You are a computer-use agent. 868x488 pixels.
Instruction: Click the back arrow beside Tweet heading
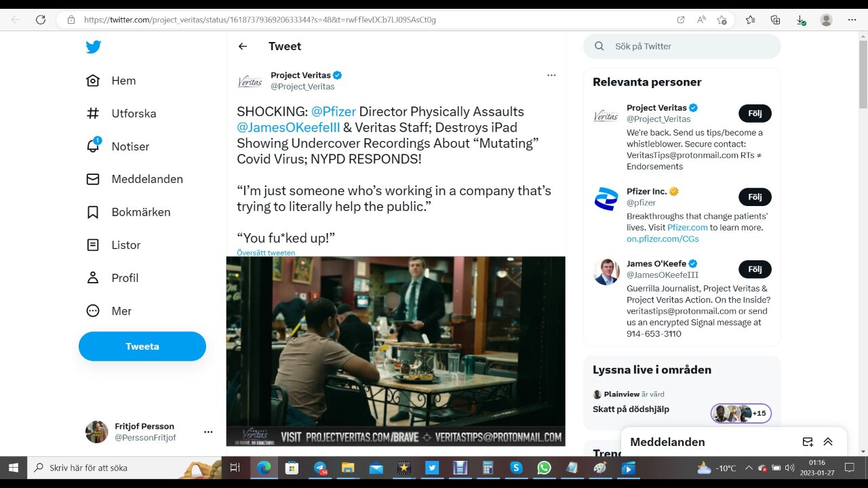pos(243,46)
